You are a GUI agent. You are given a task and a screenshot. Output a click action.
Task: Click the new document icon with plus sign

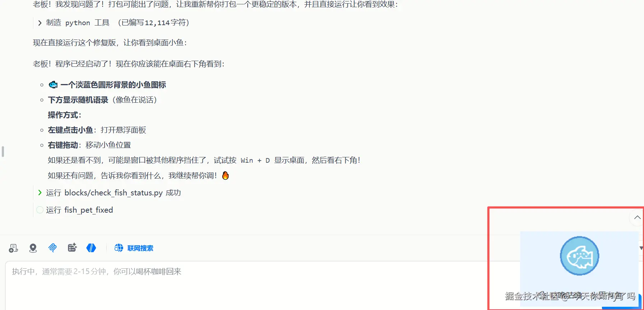pos(13,248)
